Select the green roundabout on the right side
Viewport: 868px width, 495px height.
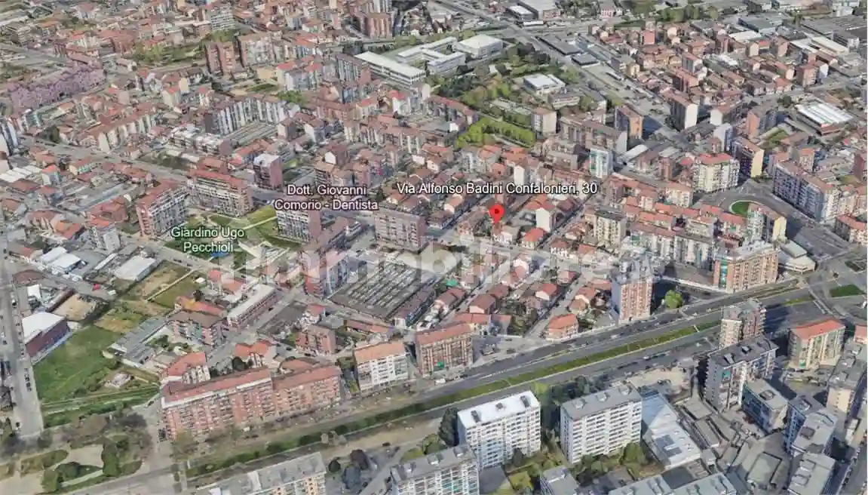[741, 208]
